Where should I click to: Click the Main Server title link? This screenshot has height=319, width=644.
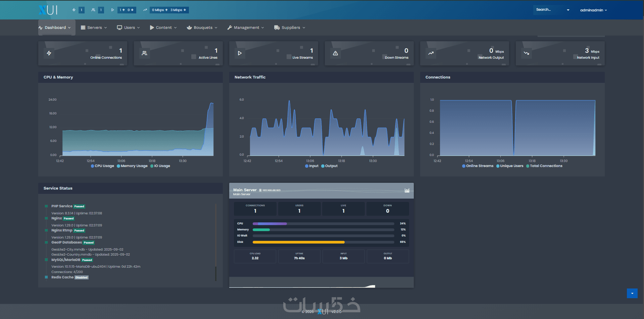click(245, 190)
